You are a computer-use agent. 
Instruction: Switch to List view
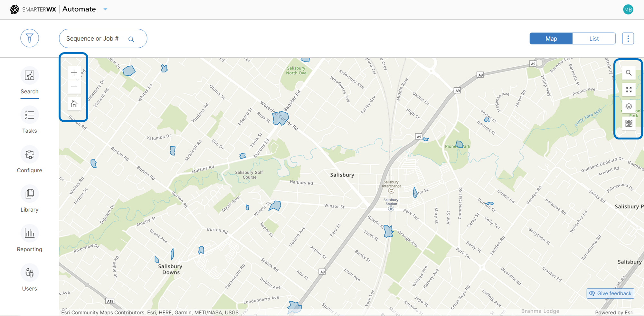pos(594,39)
